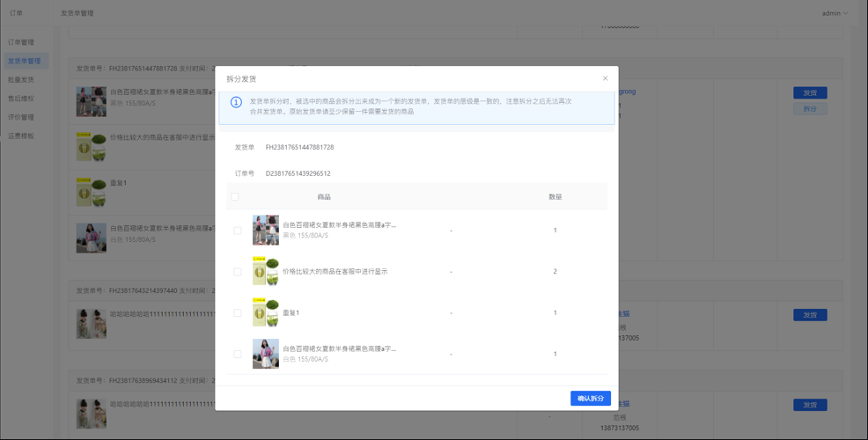Click 重复1 product name in the background list
The image size is (868, 440).
(x=119, y=183)
